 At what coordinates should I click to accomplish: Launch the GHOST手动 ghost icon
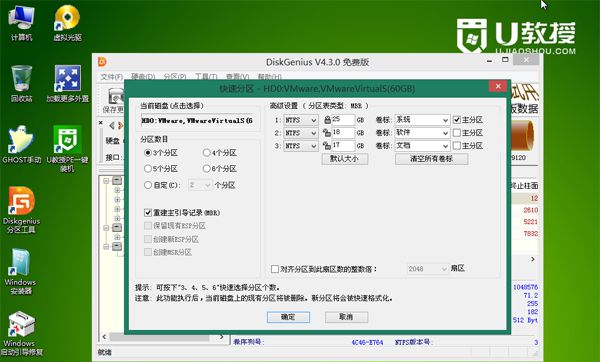click(21, 145)
